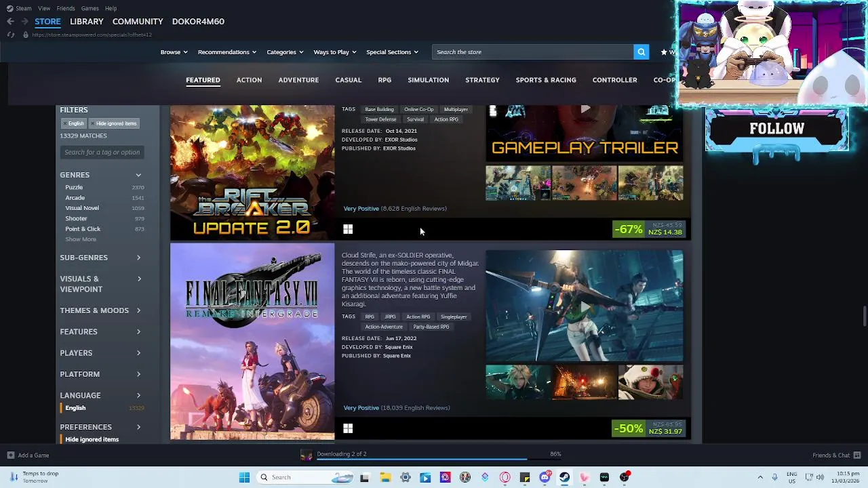Open Settings gear on the taskbar

[406, 477]
